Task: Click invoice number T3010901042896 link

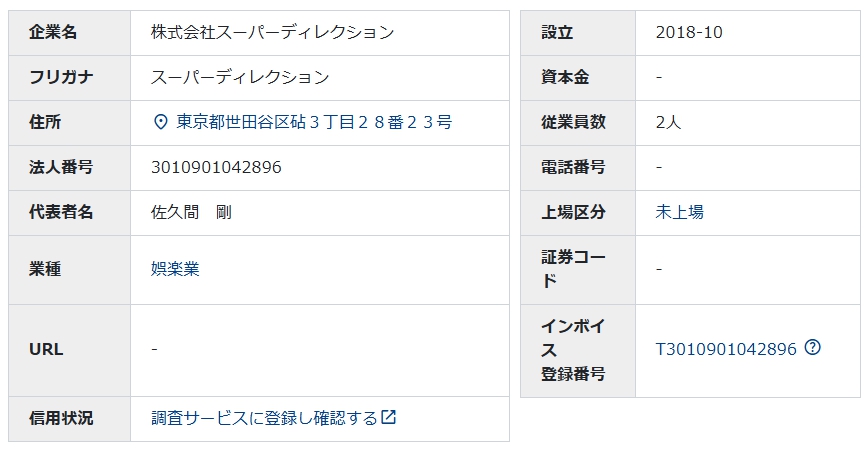Action: (726, 349)
